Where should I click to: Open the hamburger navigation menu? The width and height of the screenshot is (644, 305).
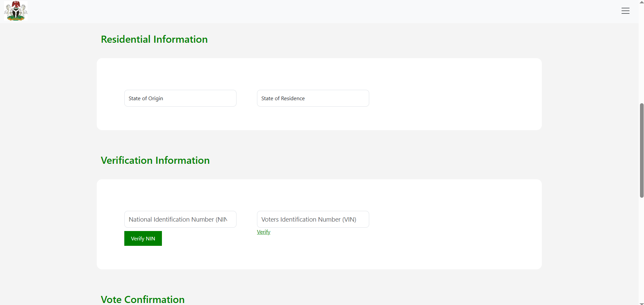(x=625, y=11)
